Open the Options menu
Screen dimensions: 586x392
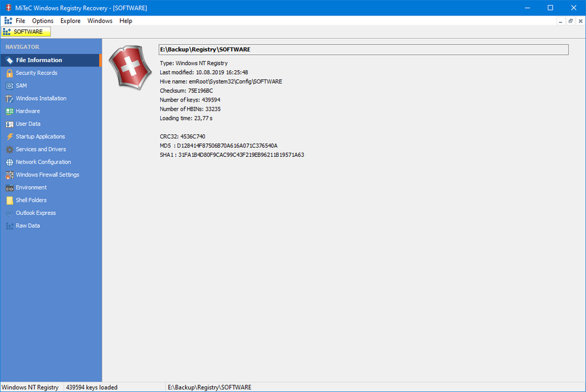tap(42, 20)
